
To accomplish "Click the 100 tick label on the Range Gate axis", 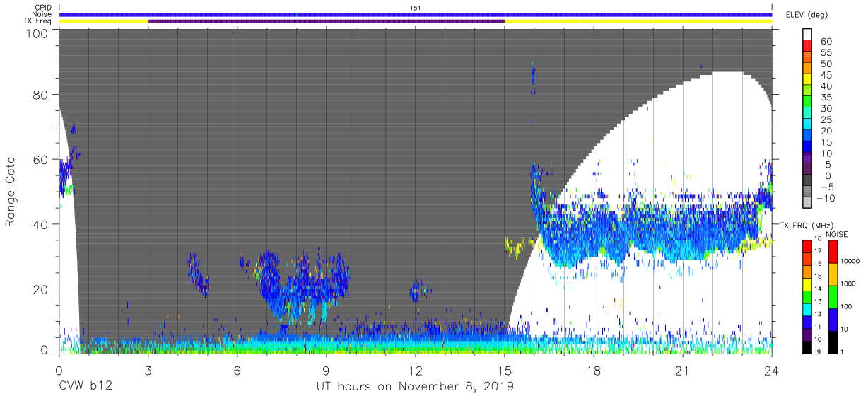I will 37,34.
